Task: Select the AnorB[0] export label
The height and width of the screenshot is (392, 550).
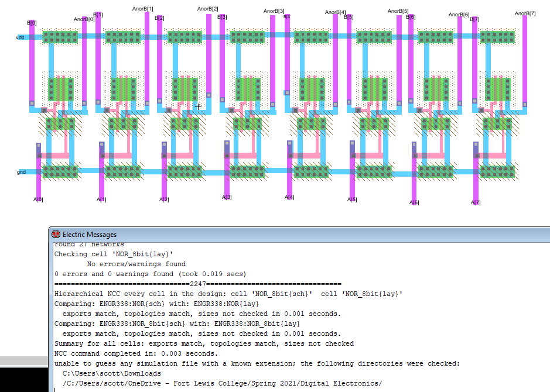Action: point(84,19)
